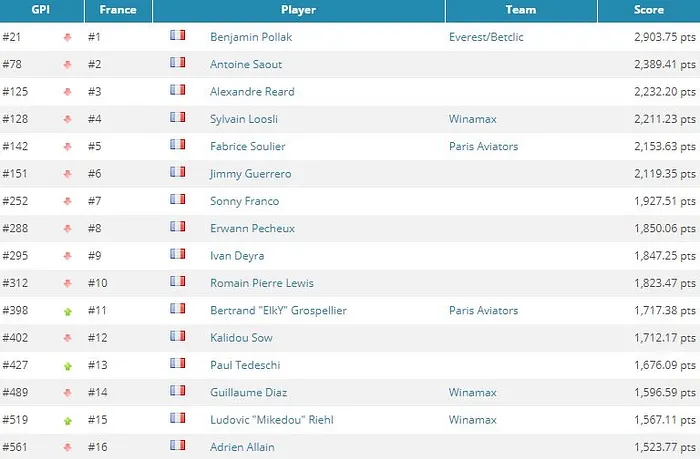Sort by the Score column header
The height and width of the screenshot is (459, 700).
(648, 10)
